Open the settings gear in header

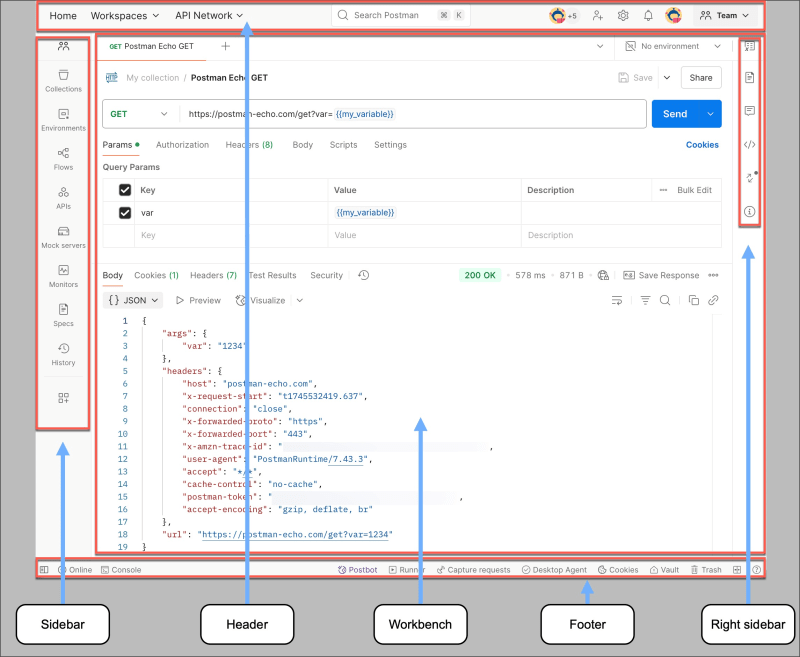point(623,16)
